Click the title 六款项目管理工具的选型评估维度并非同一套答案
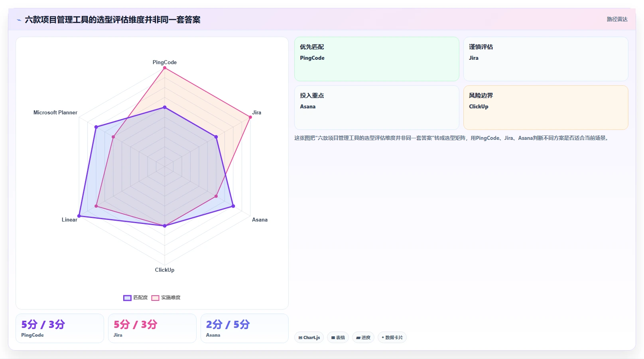The width and height of the screenshot is (644, 359). (112, 20)
